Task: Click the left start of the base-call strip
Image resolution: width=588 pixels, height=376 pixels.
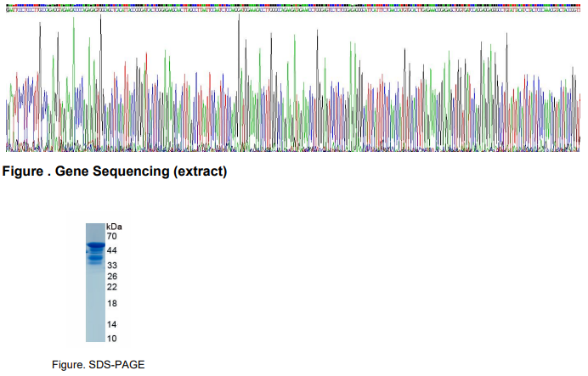Action: 8,6
